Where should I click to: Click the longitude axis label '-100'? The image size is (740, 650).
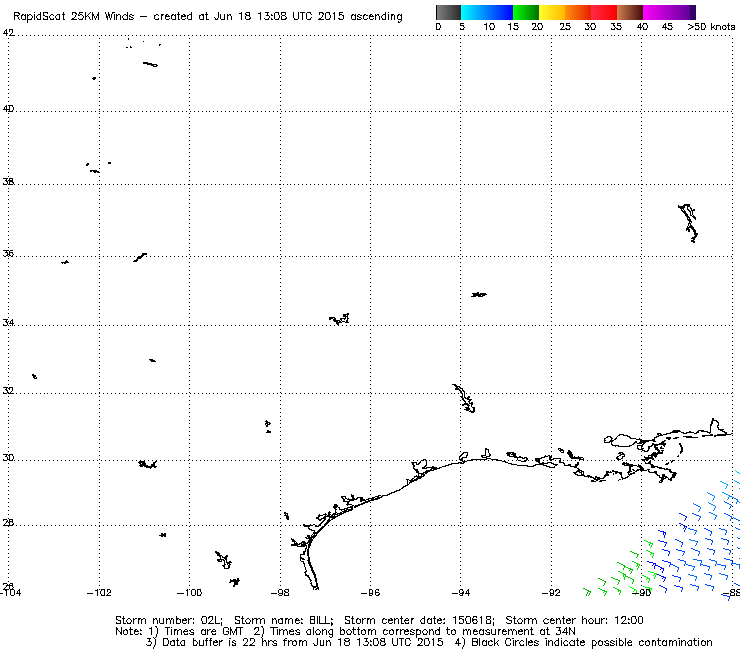point(189,593)
